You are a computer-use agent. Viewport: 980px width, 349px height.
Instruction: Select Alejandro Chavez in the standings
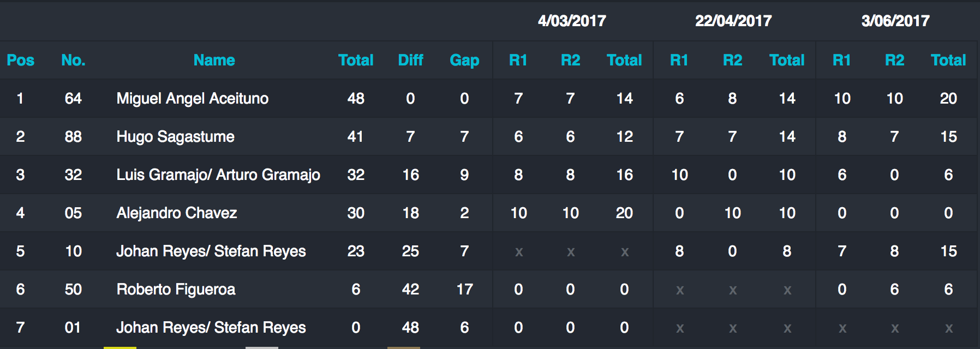(177, 213)
